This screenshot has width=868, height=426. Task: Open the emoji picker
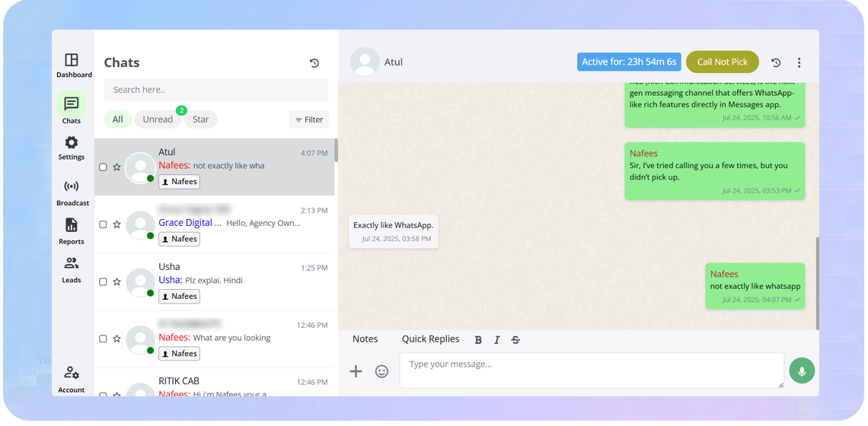click(382, 371)
